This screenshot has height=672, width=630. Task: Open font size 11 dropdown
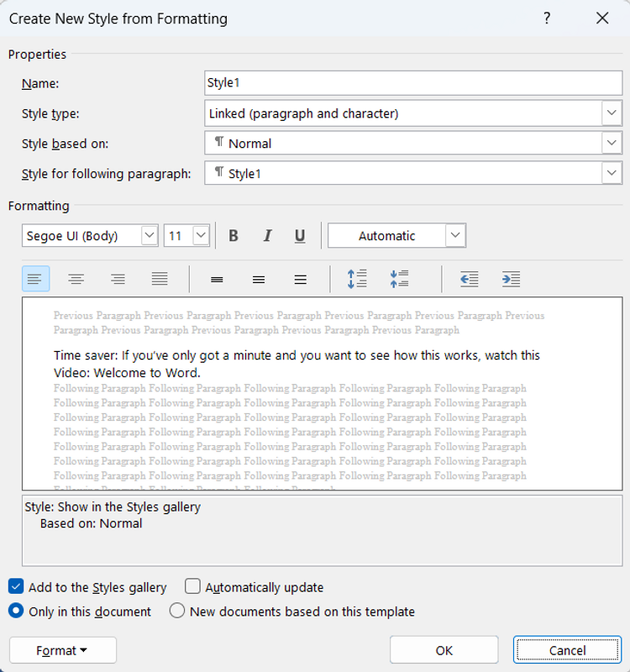(x=201, y=235)
